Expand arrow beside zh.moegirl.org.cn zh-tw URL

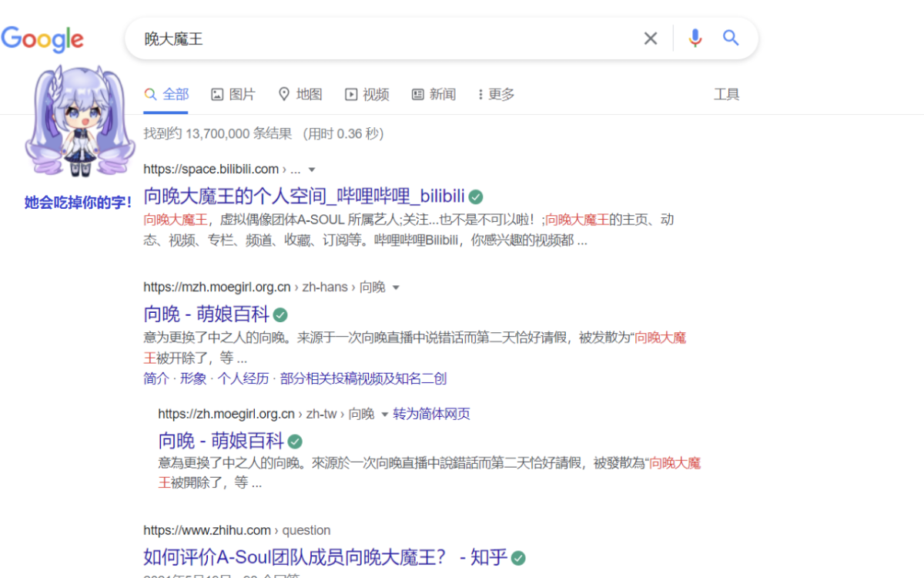[x=384, y=415]
